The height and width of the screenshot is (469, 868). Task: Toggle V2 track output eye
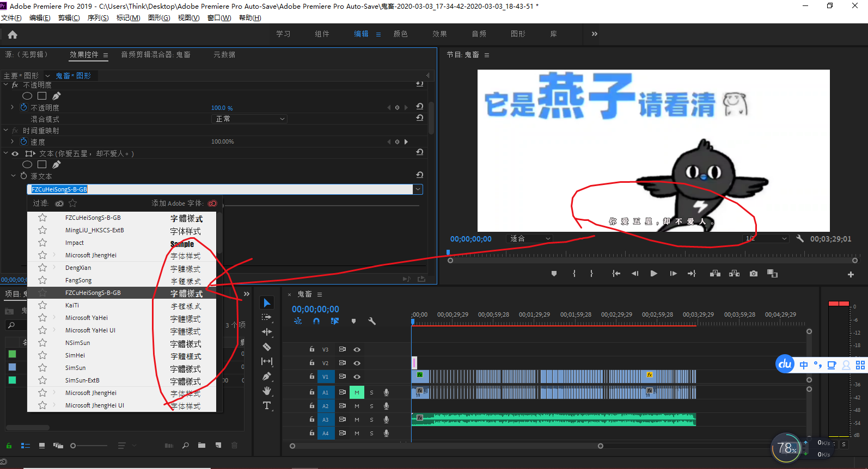[357, 363]
